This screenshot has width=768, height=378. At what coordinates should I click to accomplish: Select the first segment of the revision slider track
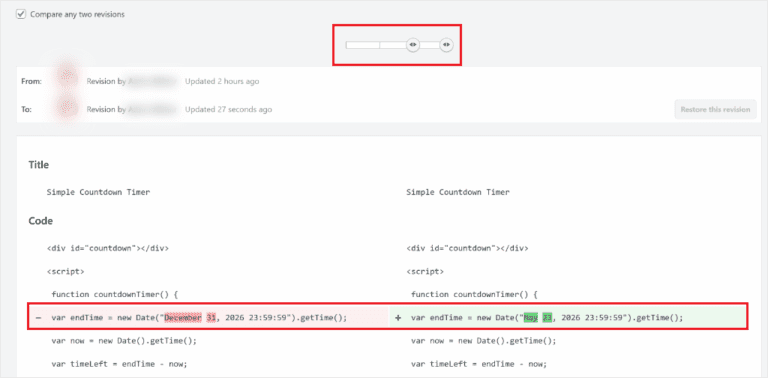(x=362, y=45)
